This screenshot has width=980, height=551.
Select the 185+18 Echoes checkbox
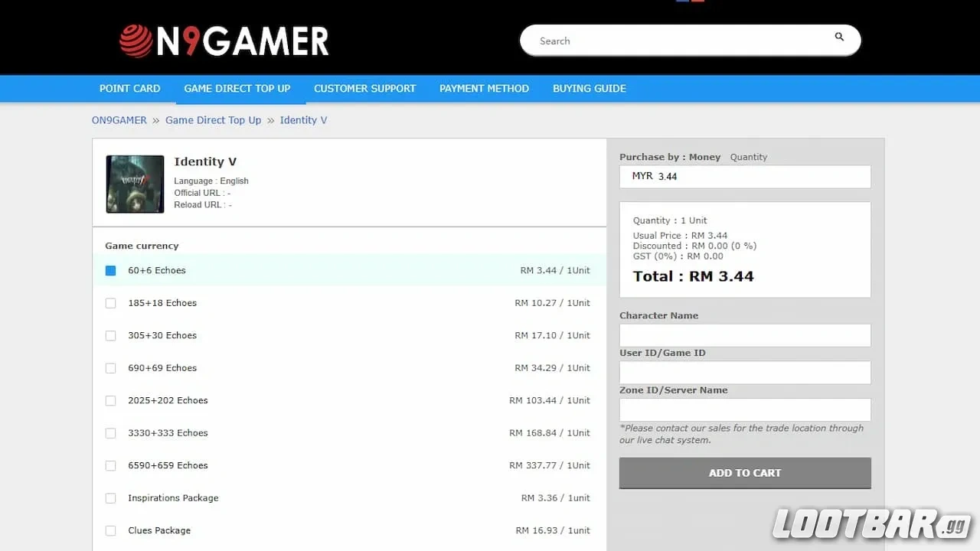pyautogui.click(x=111, y=303)
